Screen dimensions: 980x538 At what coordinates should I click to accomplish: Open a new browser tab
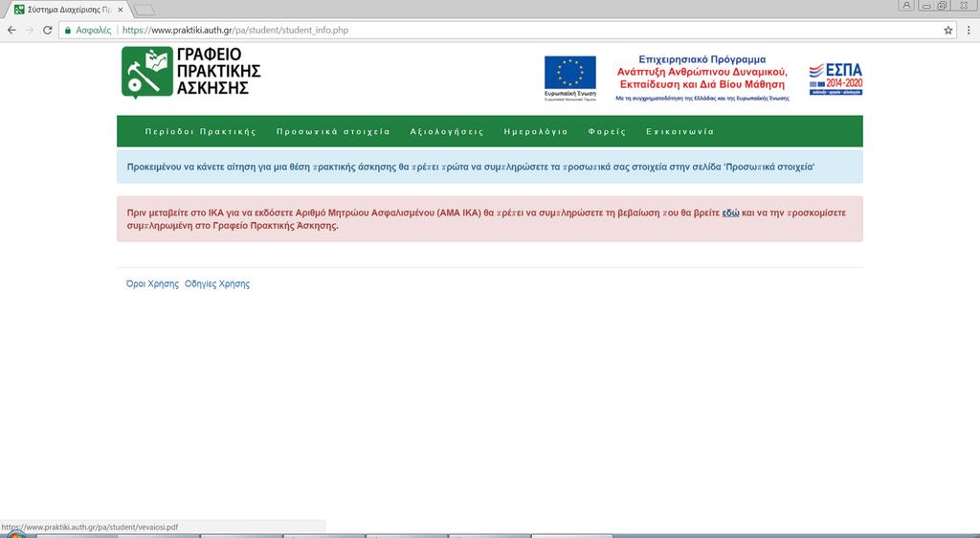[144, 10]
